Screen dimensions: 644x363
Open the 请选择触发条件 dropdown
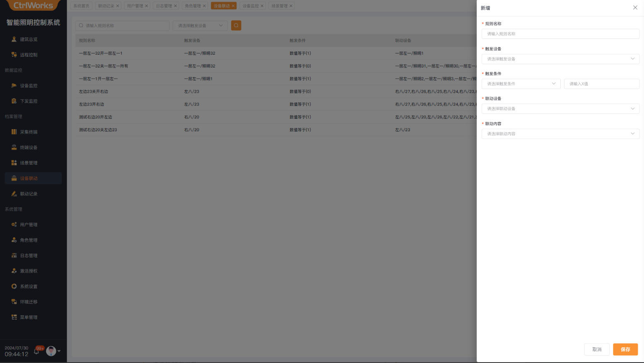click(521, 84)
